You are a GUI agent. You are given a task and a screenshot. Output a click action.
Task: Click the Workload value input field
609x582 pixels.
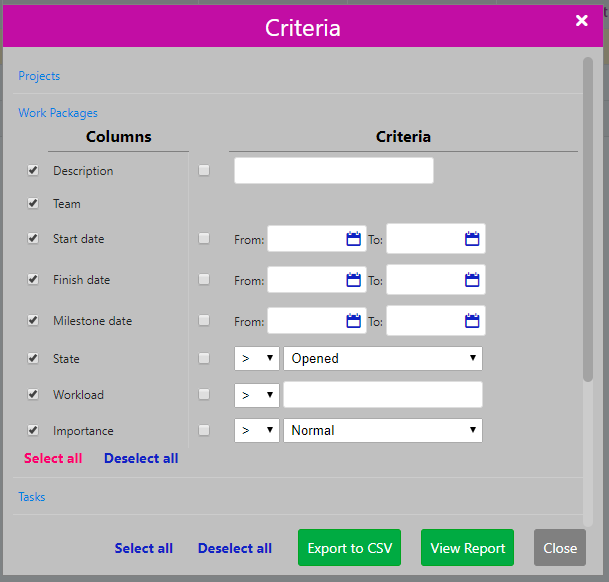click(383, 395)
